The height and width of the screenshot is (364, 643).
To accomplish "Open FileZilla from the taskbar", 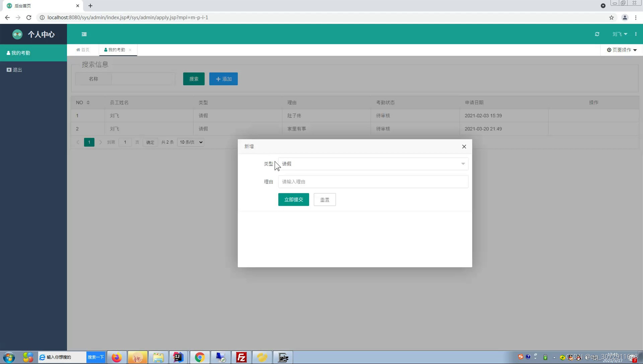I will point(241,357).
